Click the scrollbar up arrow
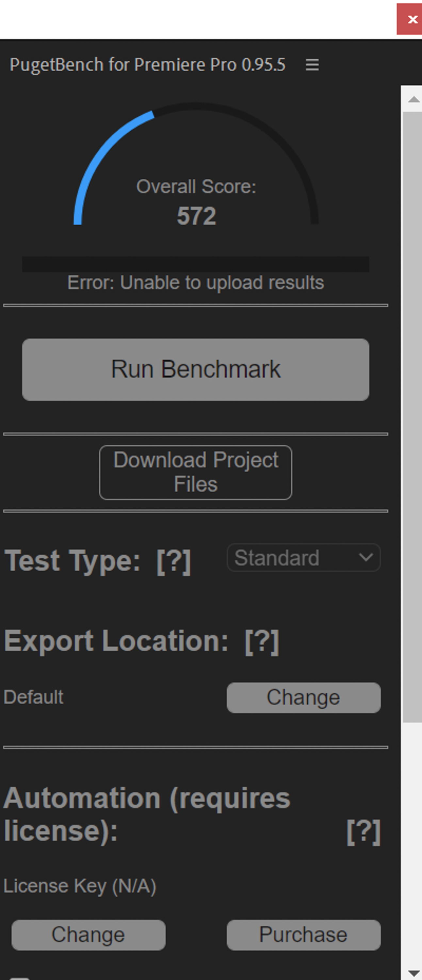 (x=414, y=100)
